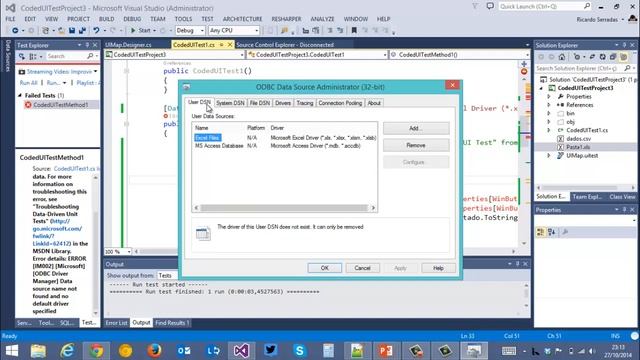The image size is (640, 360).
Task: Switch to the Connection Pooling tab
Action: tap(340, 103)
